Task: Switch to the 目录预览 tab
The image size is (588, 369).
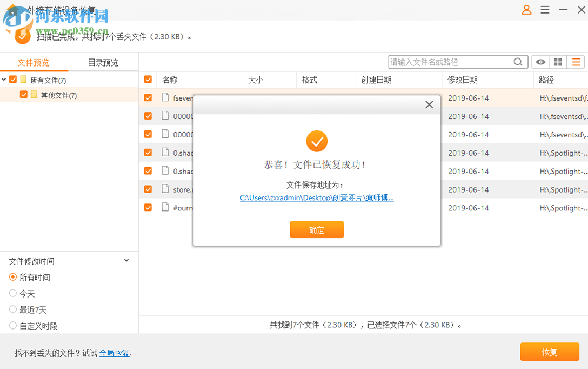Action: coord(103,62)
